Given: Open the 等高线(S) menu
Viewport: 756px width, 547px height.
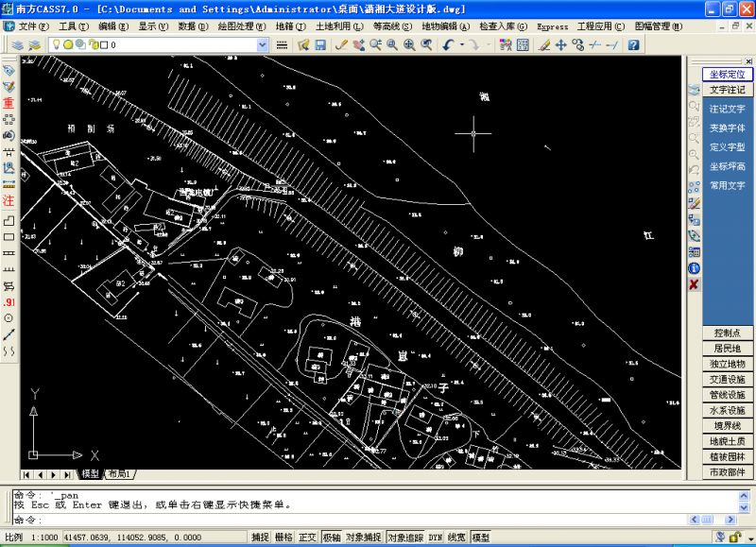Looking at the screenshot, I should (392, 26).
